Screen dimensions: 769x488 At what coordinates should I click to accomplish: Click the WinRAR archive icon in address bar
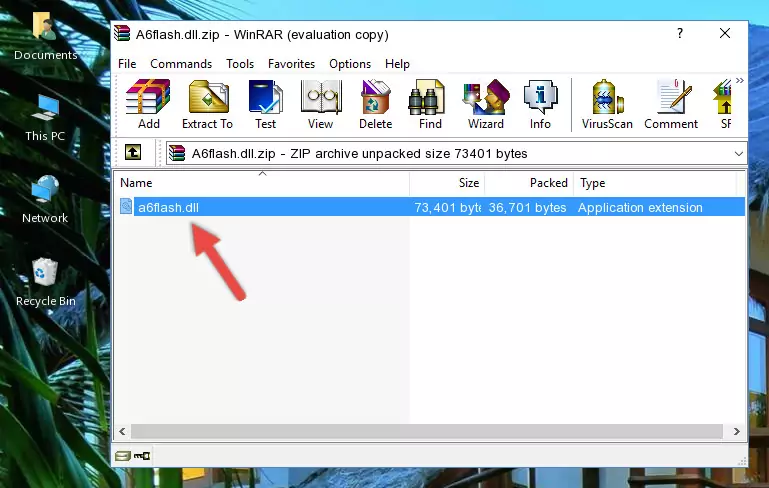177,154
